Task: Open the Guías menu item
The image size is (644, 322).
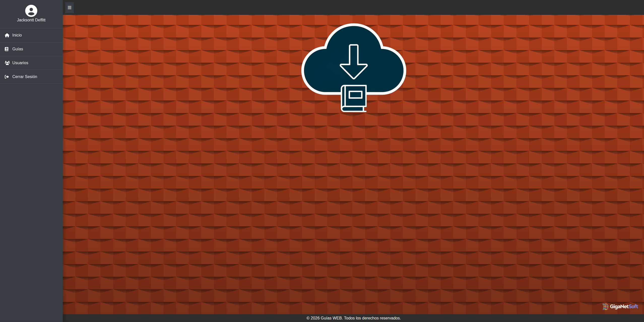Action: coord(18,49)
